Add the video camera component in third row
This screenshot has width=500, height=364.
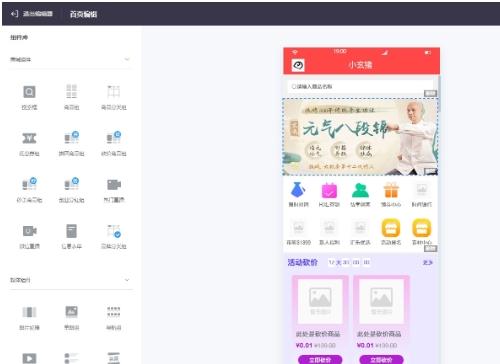pyautogui.click(x=114, y=184)
